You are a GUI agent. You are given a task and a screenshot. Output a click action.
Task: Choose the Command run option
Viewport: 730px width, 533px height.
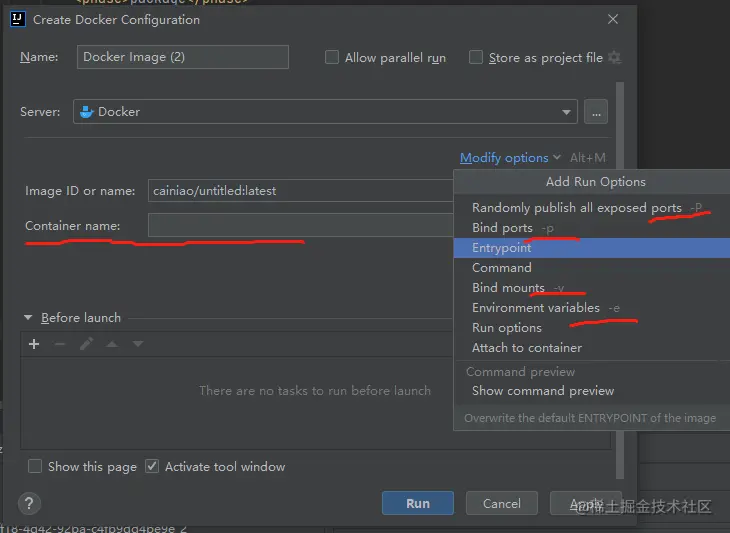coord(592,268)
